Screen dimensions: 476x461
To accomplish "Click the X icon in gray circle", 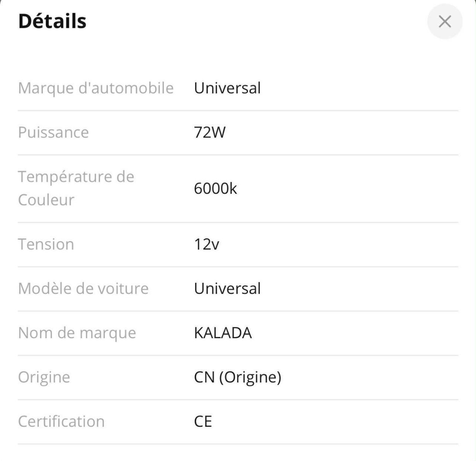I will (445, 22).
